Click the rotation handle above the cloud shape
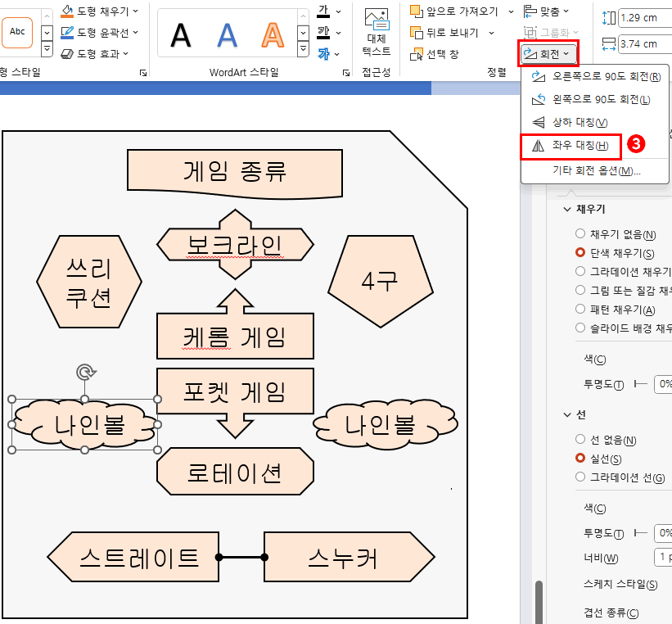 (x=85, y=372)
